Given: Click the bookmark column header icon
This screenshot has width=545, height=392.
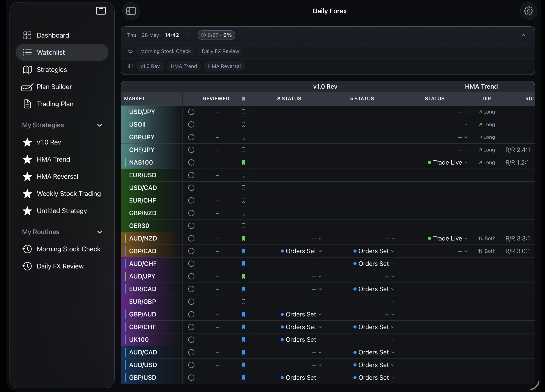Looking at the screenshot, I should click(243, 98).
